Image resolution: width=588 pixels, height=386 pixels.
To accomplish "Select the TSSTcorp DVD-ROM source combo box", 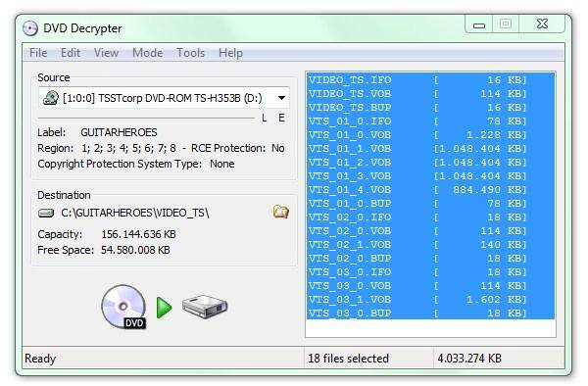I will coord(164,98).
